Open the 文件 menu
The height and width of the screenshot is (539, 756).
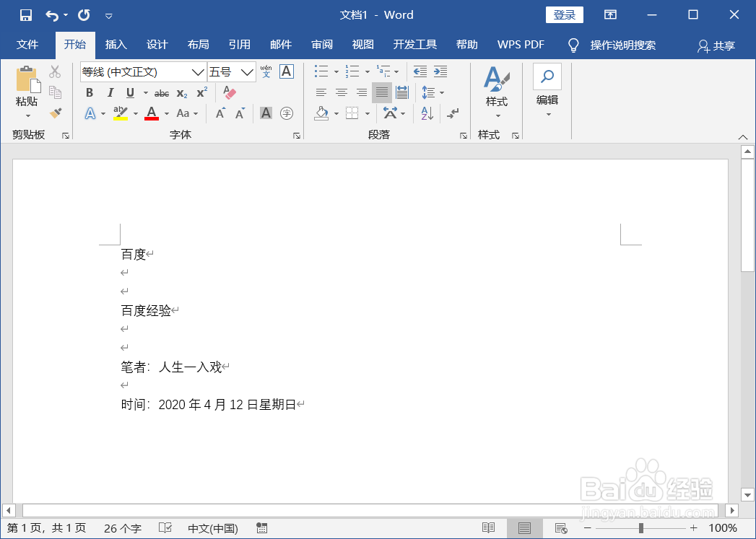pyautogui.click(x=27, y=45)
